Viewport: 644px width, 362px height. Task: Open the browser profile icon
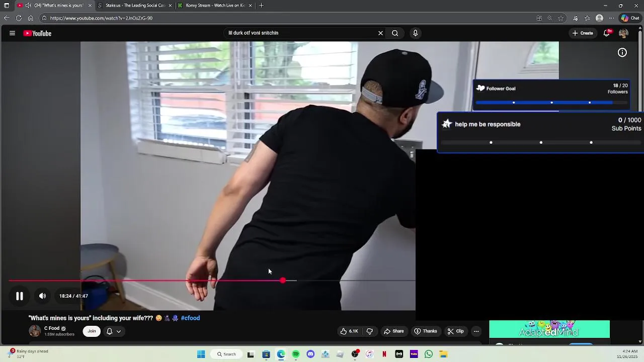[599, 18]
